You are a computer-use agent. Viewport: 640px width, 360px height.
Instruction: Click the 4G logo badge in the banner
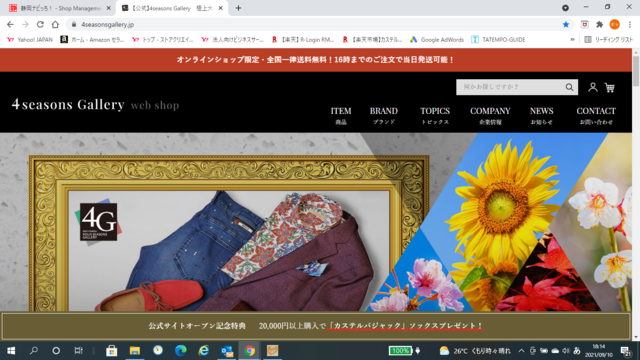[98, 222]
